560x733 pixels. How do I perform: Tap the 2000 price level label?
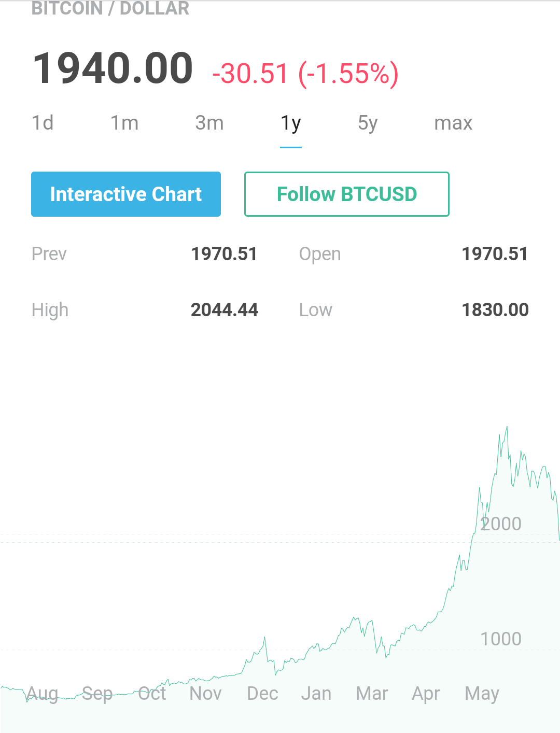[x=501, y=524]
